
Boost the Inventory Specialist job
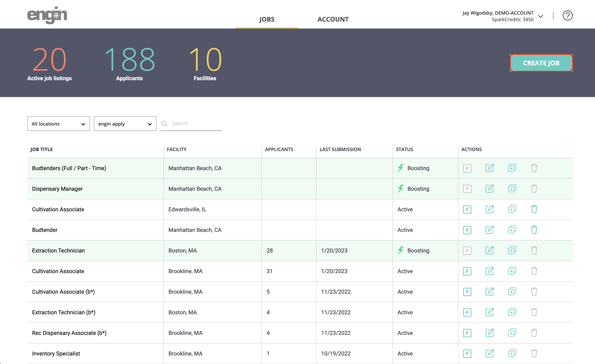pyautogui.click(x=467, y=353)
